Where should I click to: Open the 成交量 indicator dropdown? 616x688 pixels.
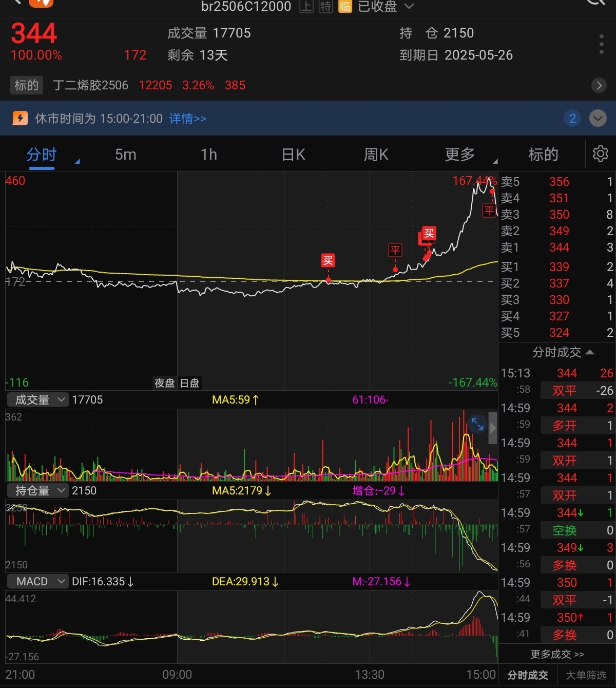[x=37, y=399]
